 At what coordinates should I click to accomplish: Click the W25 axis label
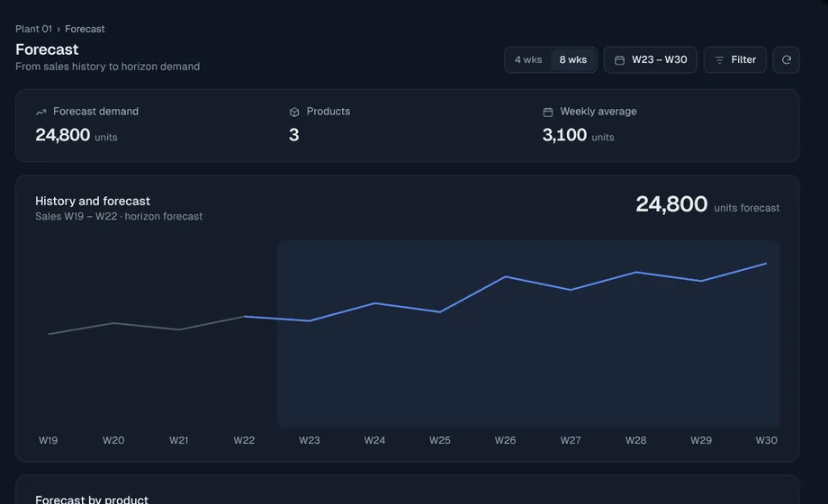click(440, 441)
